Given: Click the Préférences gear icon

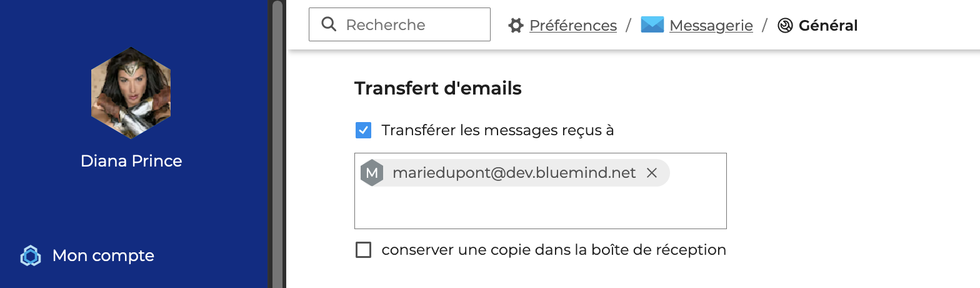Looking at the screenshot, I should click(x=516, y=26).
